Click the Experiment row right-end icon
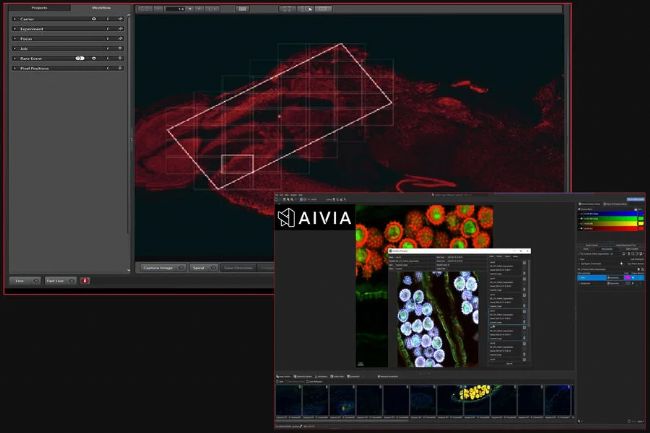 [x=120, y=29]
